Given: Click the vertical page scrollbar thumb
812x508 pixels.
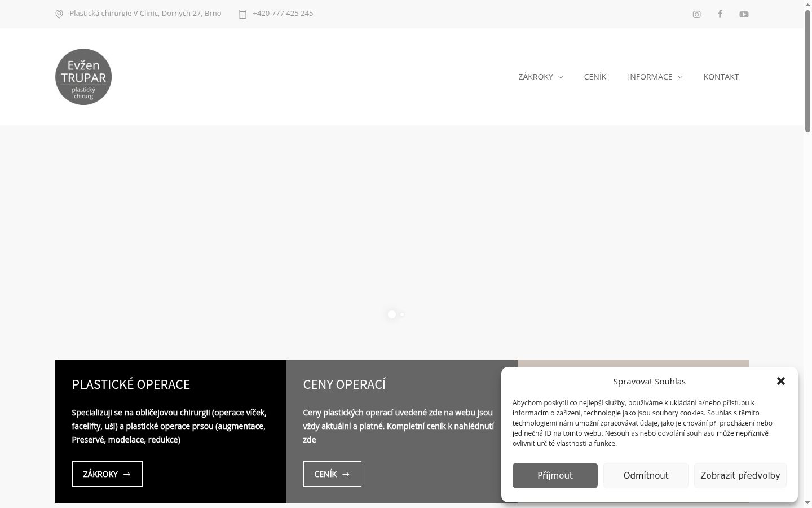Looking at the screenshot, I should pyautogui.click(x=807, y=71).
